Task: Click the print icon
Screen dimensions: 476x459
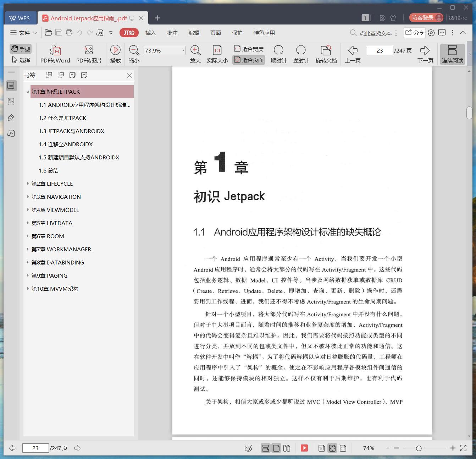Action: [69, 33]
